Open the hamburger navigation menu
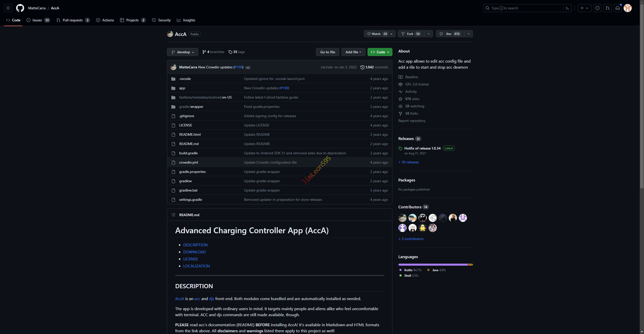644x334 pixels. click(8, 8)
